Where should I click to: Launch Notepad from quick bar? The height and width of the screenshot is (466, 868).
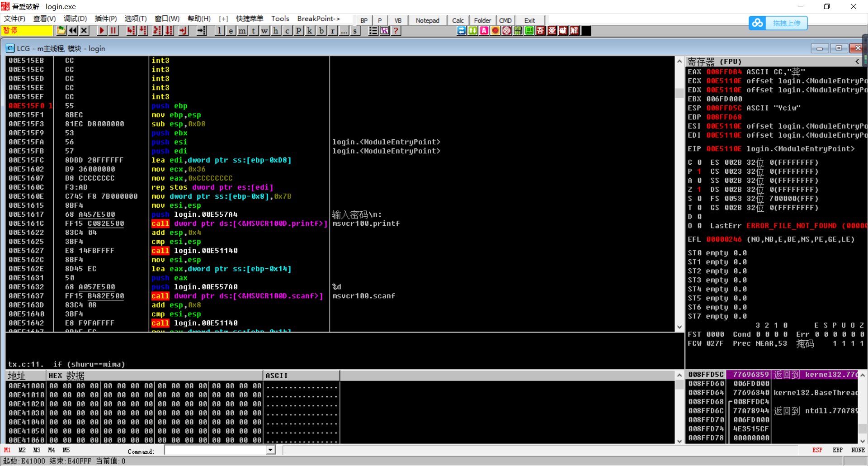428,20
